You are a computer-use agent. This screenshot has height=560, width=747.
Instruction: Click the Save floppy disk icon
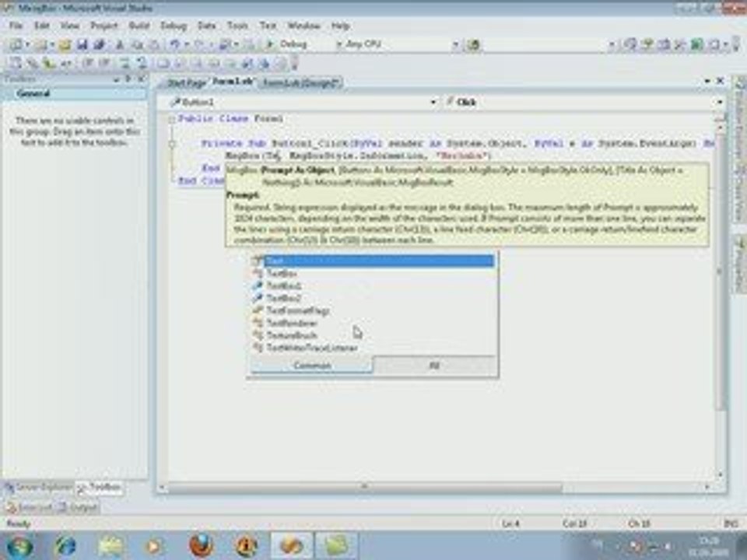[x=82, y=45]
